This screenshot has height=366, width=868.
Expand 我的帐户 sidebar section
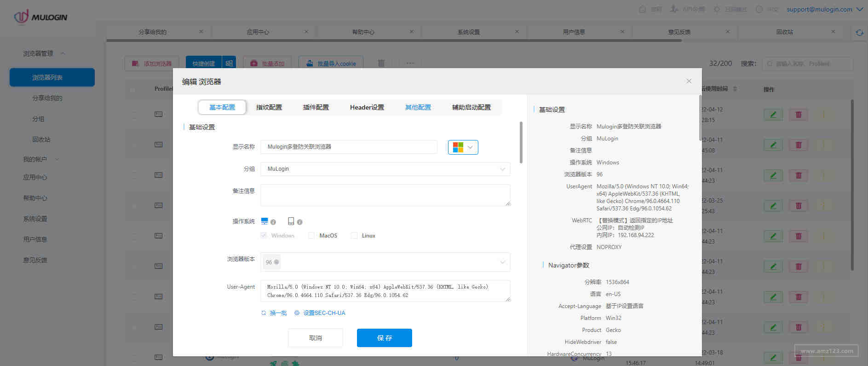[x=41, y=159]
